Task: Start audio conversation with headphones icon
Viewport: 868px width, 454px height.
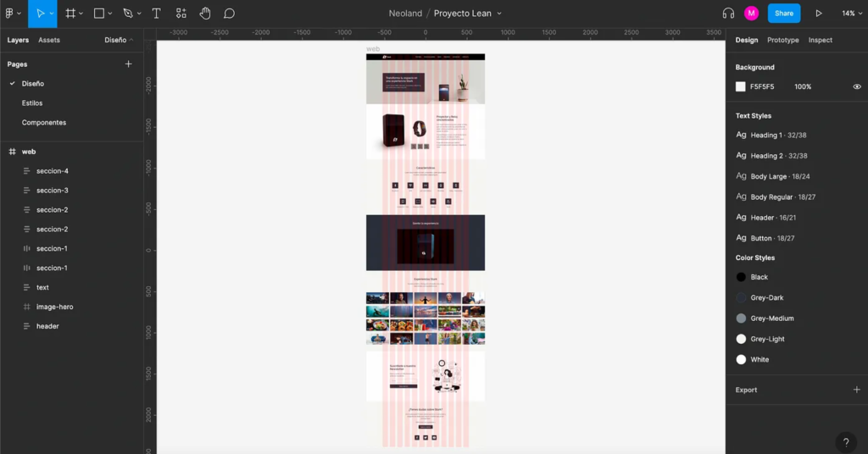Action: click(x=728, y=14)
